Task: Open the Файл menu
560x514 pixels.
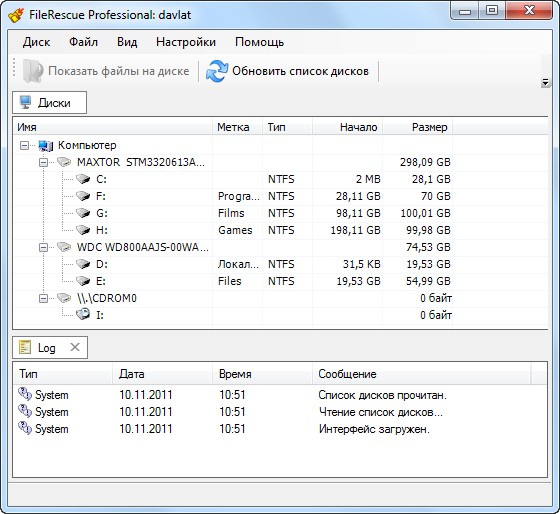Action: point(83,42)
